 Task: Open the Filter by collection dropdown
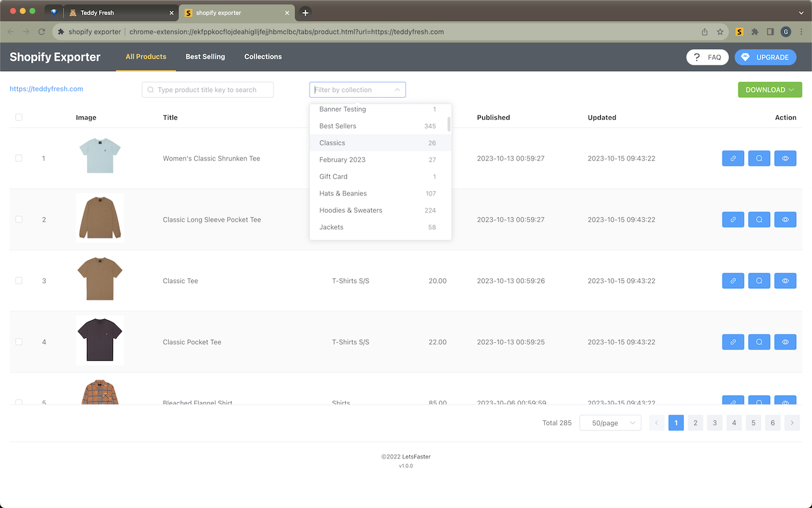pyautogui.click(x=357, y=90)
